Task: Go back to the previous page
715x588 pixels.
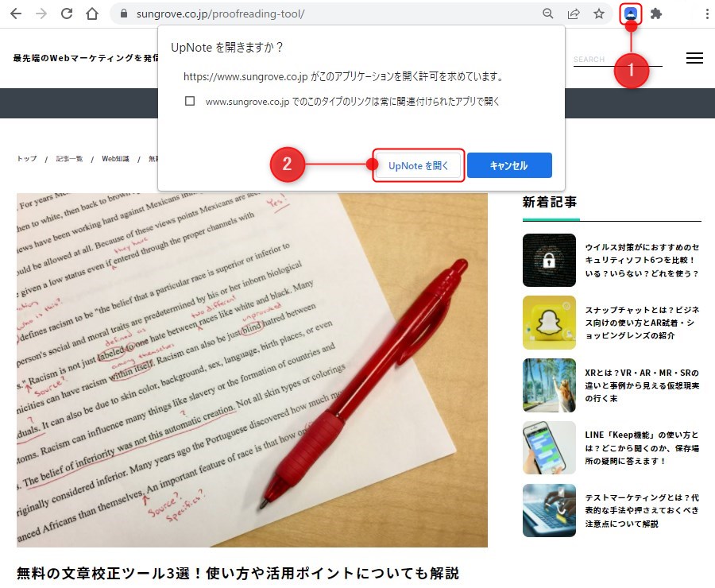Action: 16,14
